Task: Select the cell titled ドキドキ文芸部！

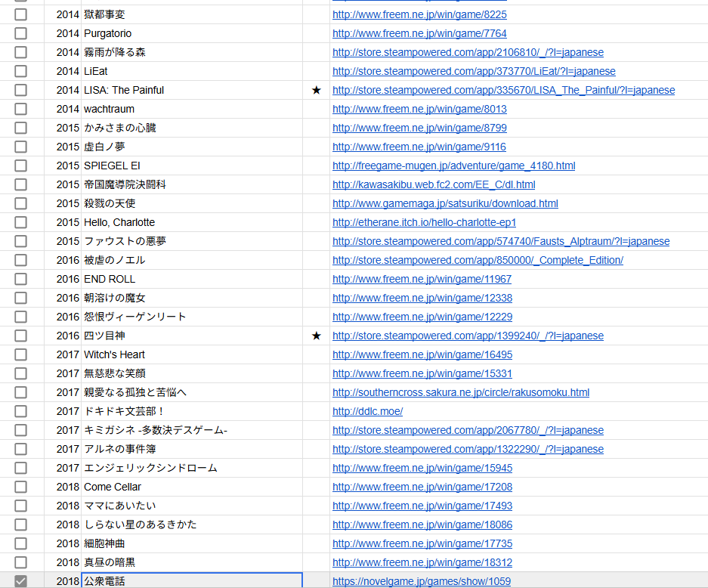Action: point(192,411)
